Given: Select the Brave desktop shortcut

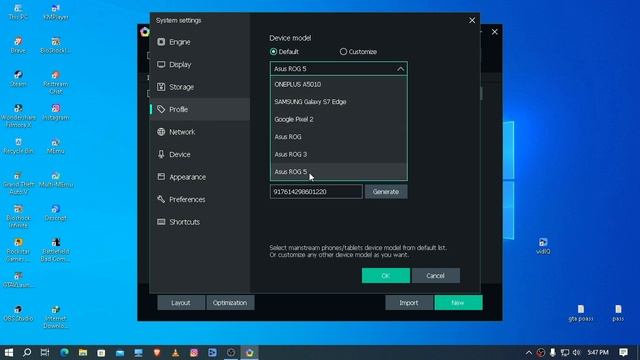Looking at the screenshot, I should [18, 45].
